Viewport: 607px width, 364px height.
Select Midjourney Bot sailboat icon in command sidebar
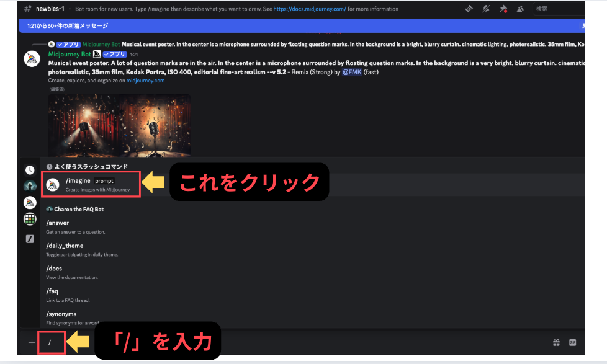click(x=30, y=202)
